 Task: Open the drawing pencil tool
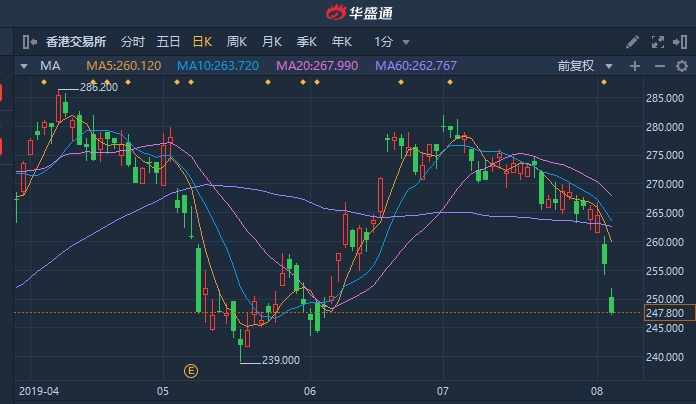coord(632,42)
